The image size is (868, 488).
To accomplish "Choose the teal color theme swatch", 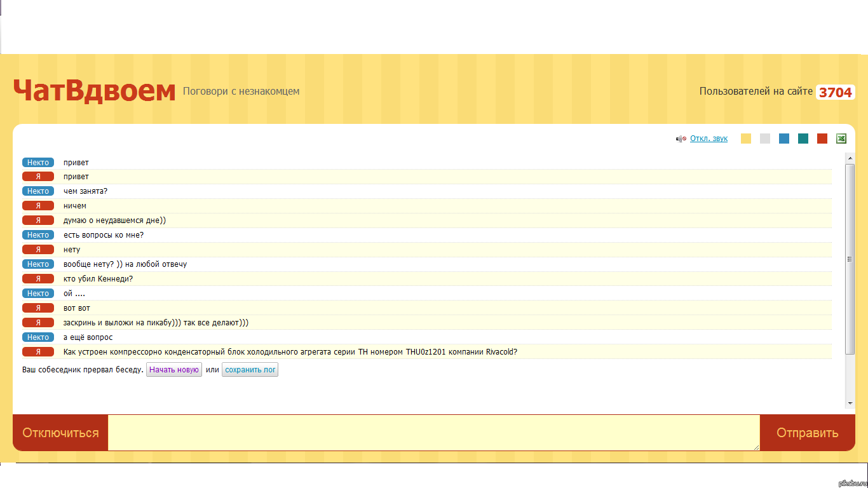I will point(803,139).
